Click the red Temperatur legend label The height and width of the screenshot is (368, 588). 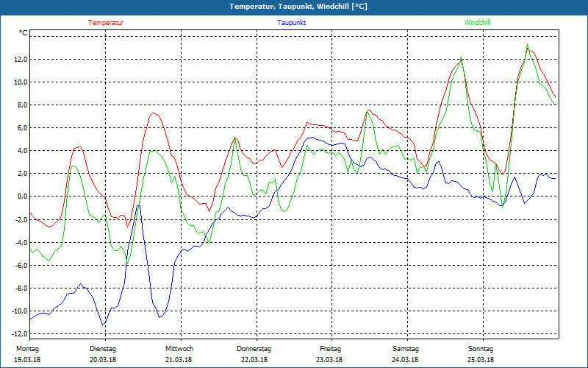tap(106, 23)
